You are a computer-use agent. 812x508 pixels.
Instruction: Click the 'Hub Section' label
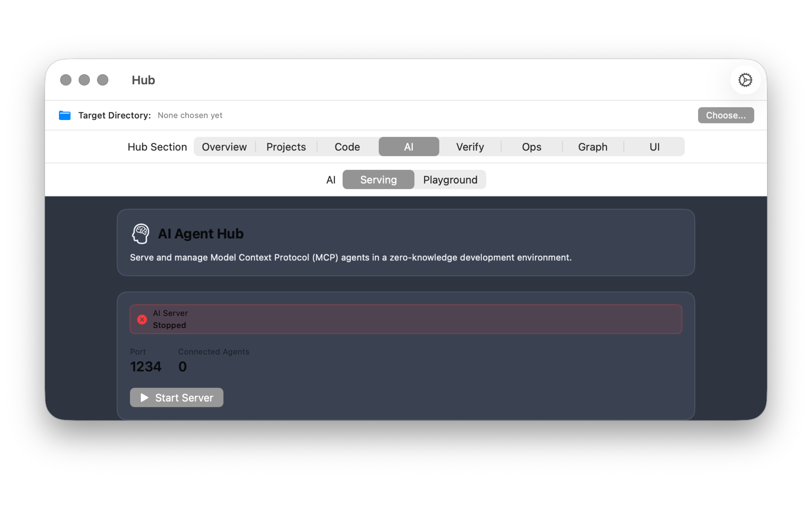click(157, 147)
